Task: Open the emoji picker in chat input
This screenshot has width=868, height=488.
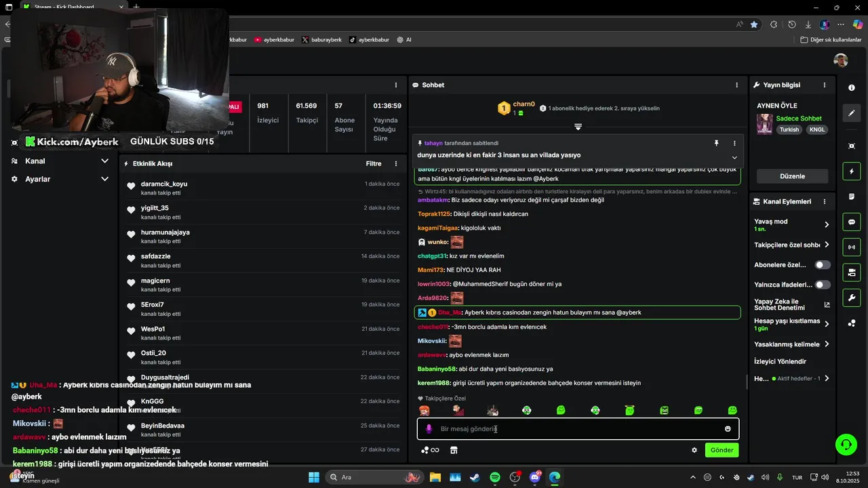Action: pos(728,429)
